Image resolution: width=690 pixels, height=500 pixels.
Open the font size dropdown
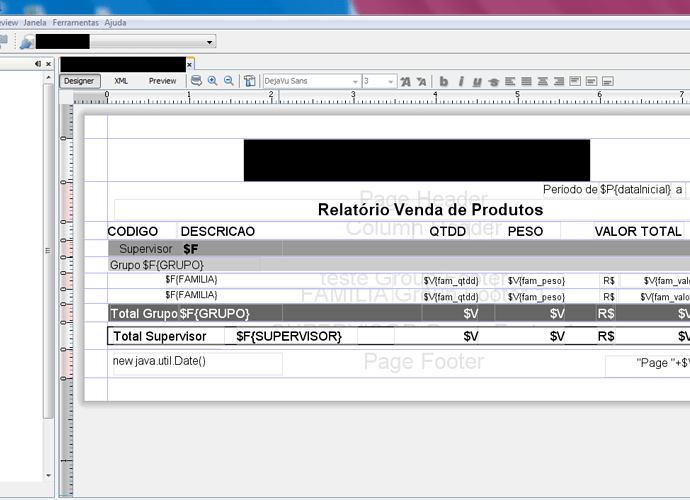tap(391, 81)
